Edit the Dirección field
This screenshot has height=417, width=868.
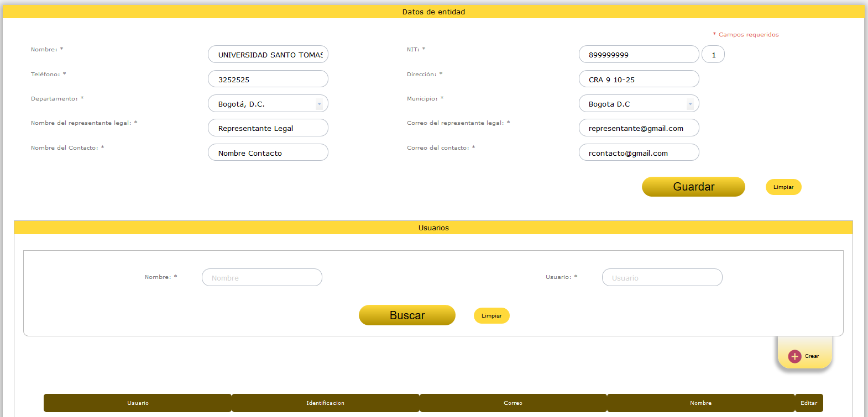tap(638, 80)
